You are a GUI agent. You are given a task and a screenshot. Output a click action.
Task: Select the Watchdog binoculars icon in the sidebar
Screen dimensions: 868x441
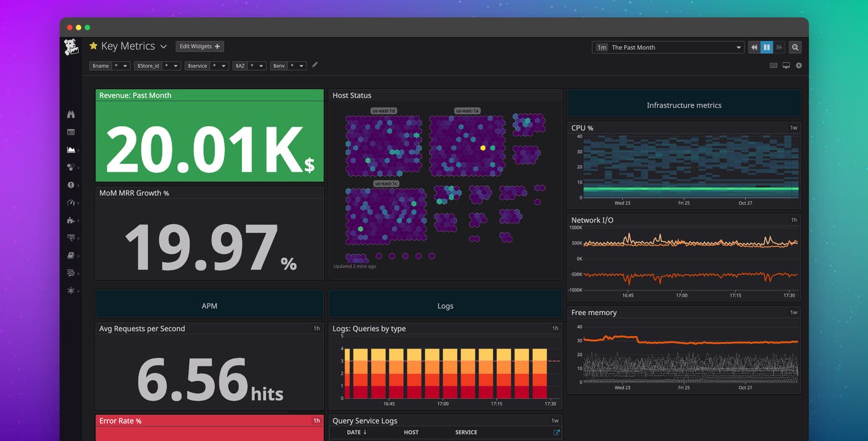[71, 114]
